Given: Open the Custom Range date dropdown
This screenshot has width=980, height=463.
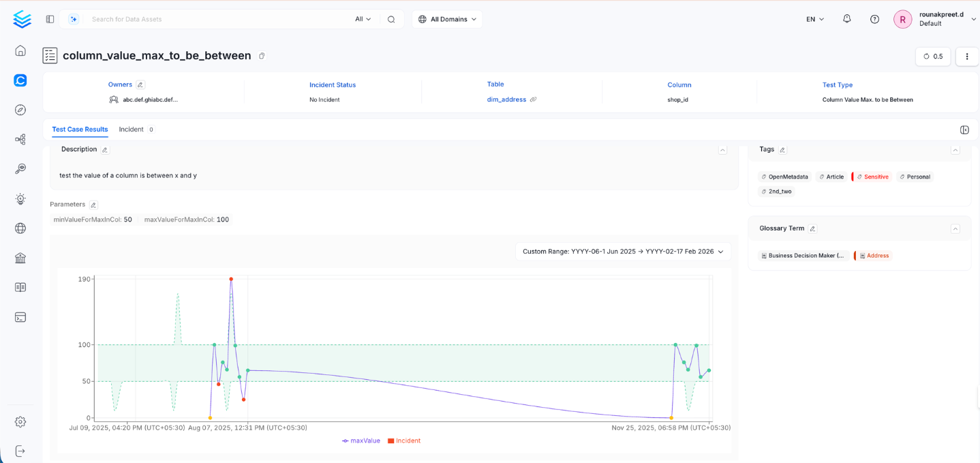Looking at the screenshot, I should coord(622,251).
